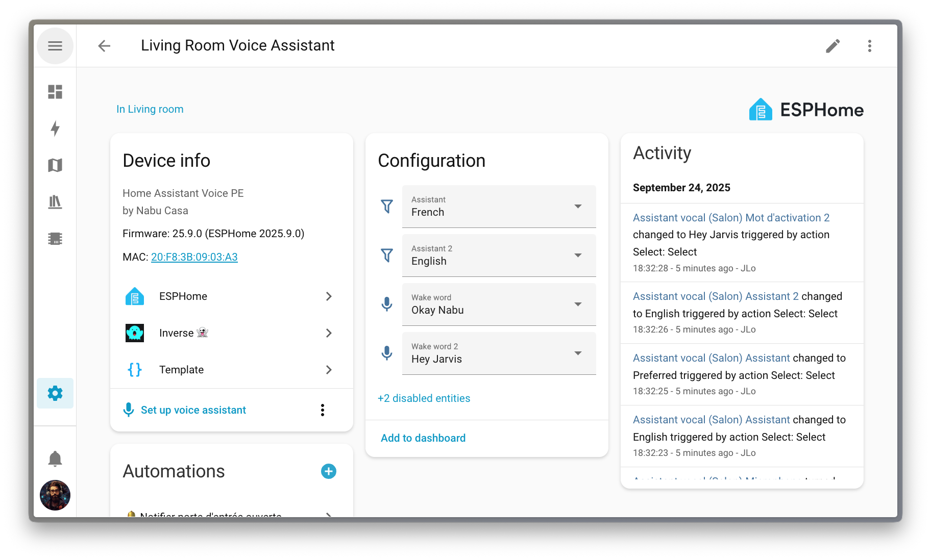Open the top-right overflow menu
This screenshot has width=931, height=560.
[x=869, y=46]
